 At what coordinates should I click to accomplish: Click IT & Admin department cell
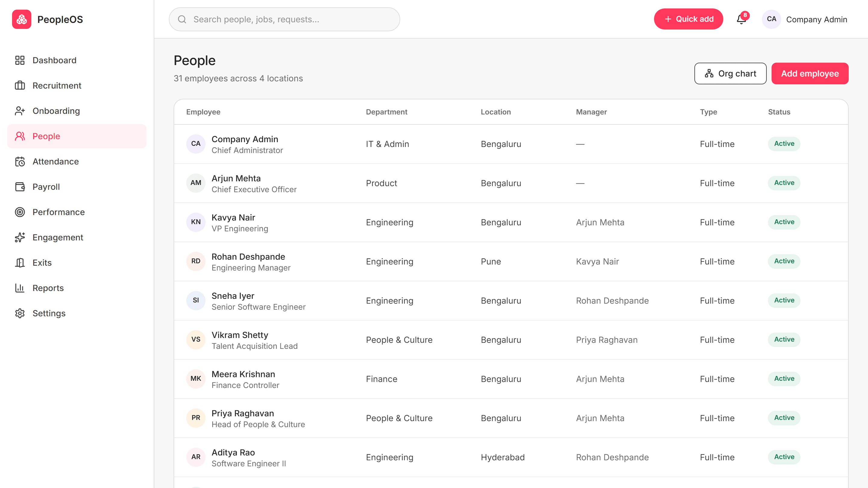388,144
